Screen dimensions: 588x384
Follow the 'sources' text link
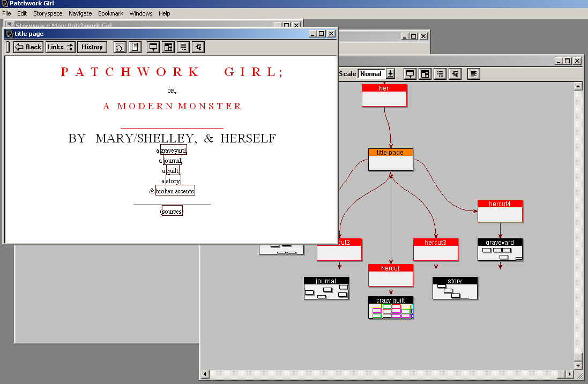pyautogui.click(x=172, y=211)
